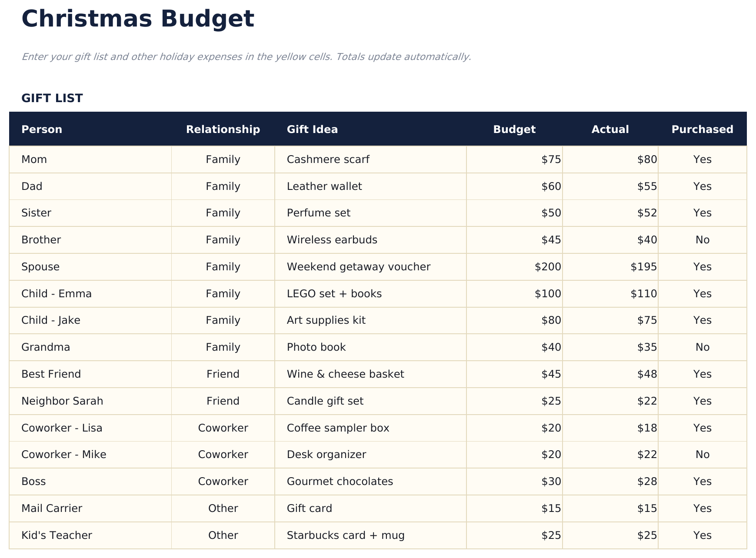Click the Relationship column header
Image resolution: width=756 pixels, height=558 pixels.
(x=223, y=129)
